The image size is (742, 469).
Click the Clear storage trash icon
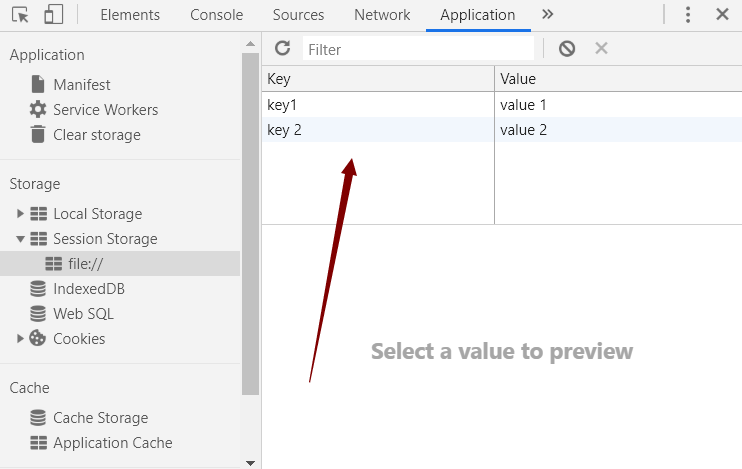pyautogui.click(x=38, y=135)
